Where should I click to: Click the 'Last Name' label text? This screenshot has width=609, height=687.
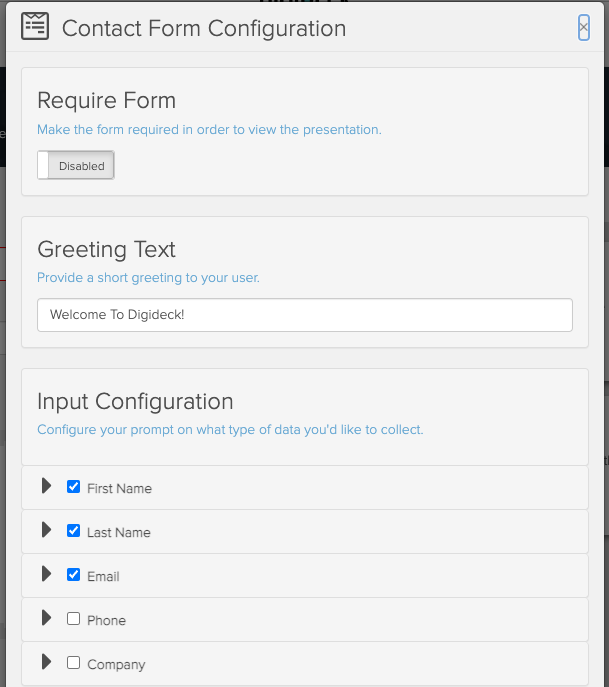click(x=118, y=533)
